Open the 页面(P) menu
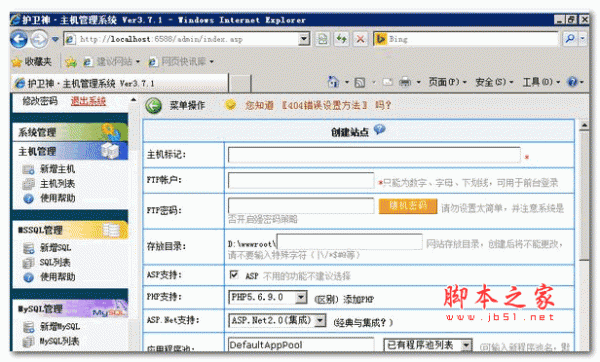Image resolution: width=600 pixels, height=362 pixels. tap(447, 82)
